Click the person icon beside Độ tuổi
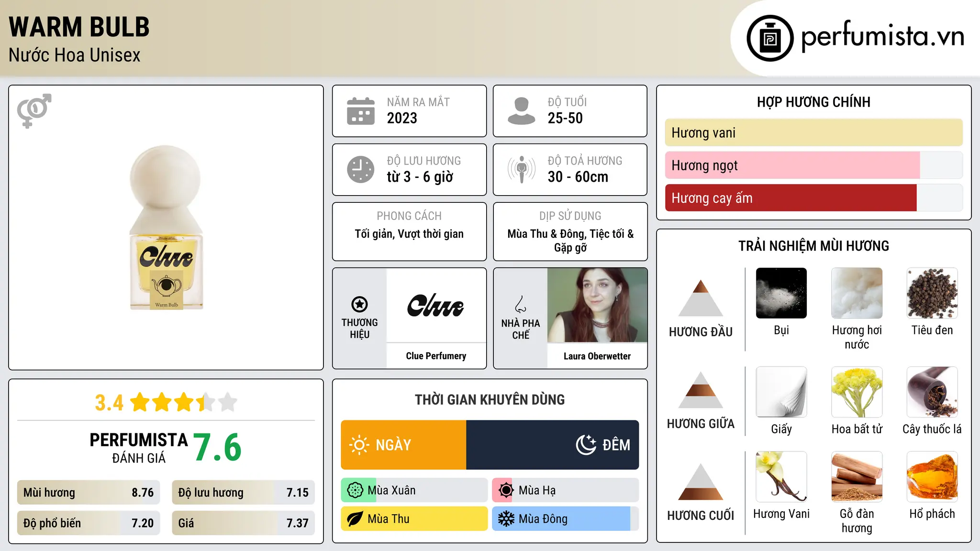 click(x=521, y=111)
